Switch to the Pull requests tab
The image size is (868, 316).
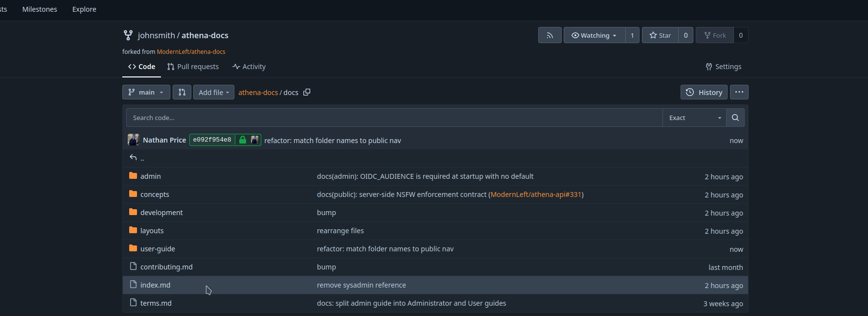pos(193,67)
